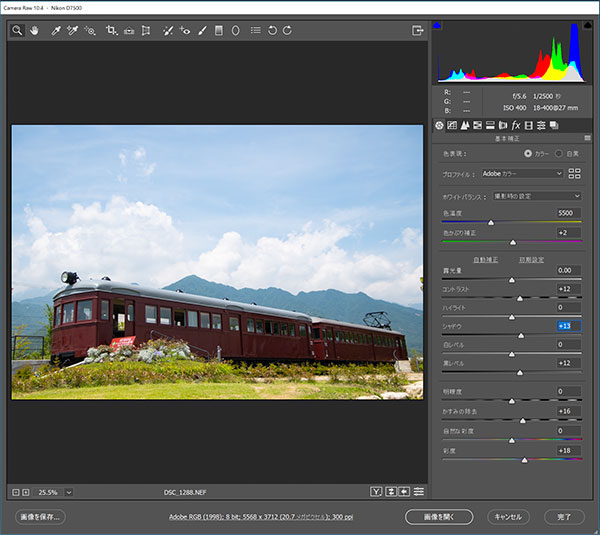This screenshot has height=535, width=600.
Task: Click the 色かぶり補正 slider handle
Action: (x=513, y=243)
